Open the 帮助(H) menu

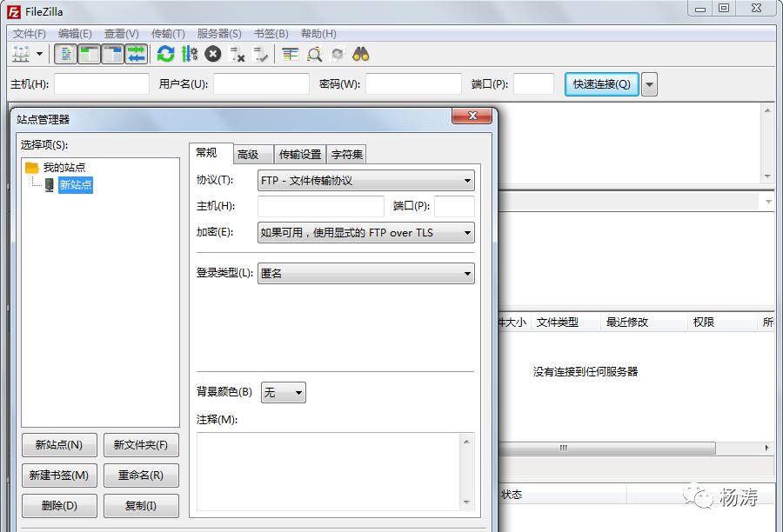coord(318,33)
